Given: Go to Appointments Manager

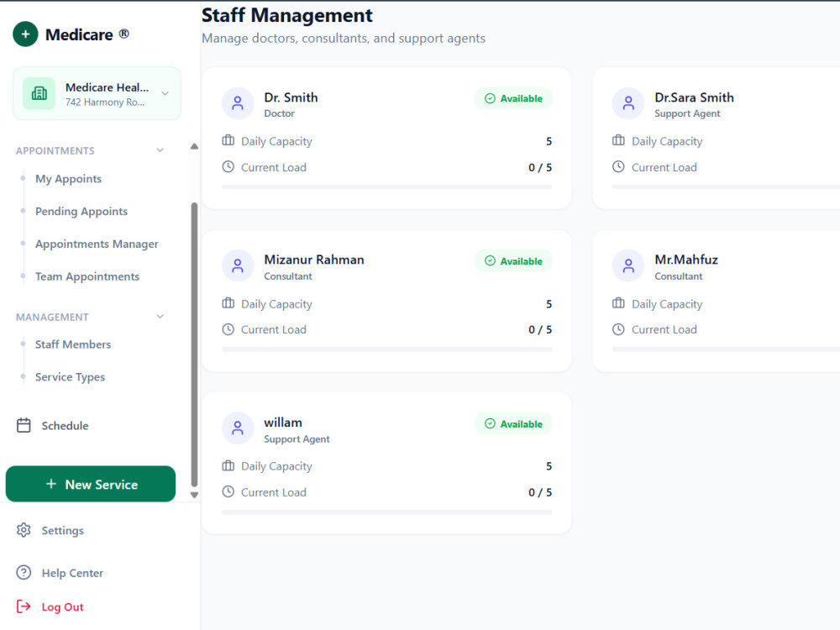Looking at the screenshot, I should tap(97, 244).
